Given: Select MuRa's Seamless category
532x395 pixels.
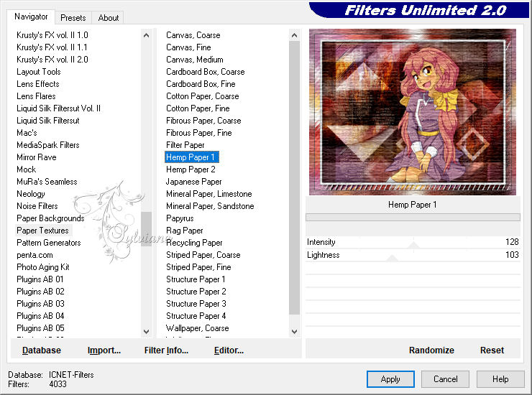Looking at the screenshot, I should point(47,182).
